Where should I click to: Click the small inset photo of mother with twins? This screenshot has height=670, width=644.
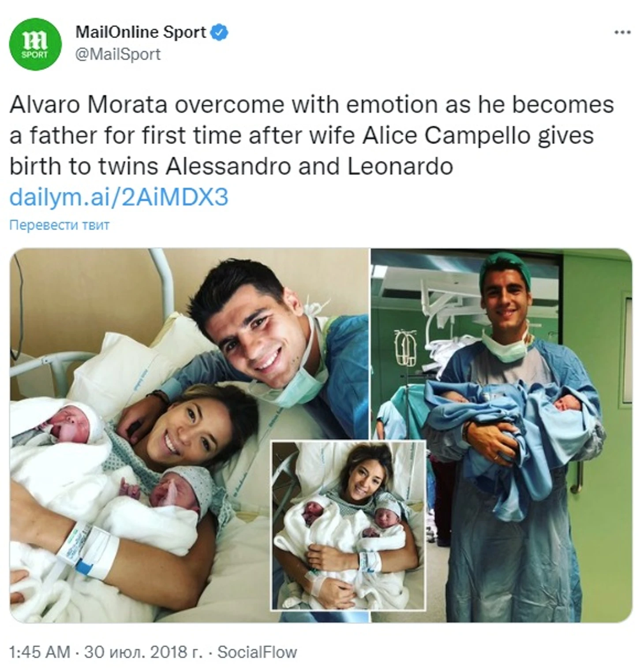tap(348, 525)
